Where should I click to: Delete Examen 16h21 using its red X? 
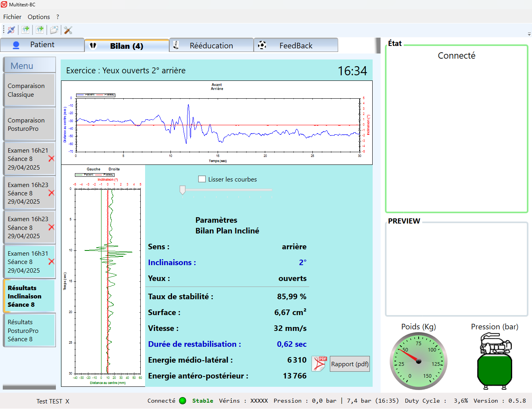[52, 159]
